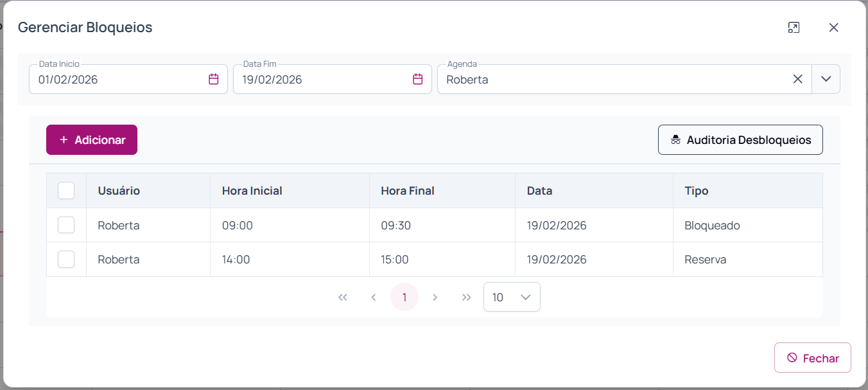Expand the Agenda dropdown arrow
Image resolution: width=868 pixels, height=390 pixels.
(826, 79)
